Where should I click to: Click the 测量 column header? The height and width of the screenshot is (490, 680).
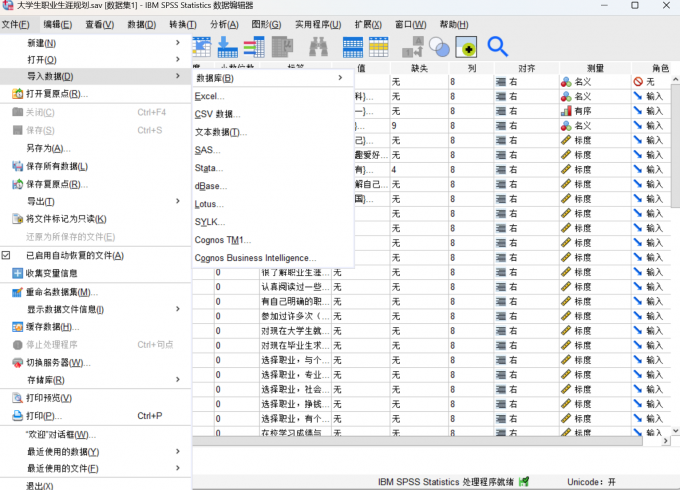(x=595, y=68)
